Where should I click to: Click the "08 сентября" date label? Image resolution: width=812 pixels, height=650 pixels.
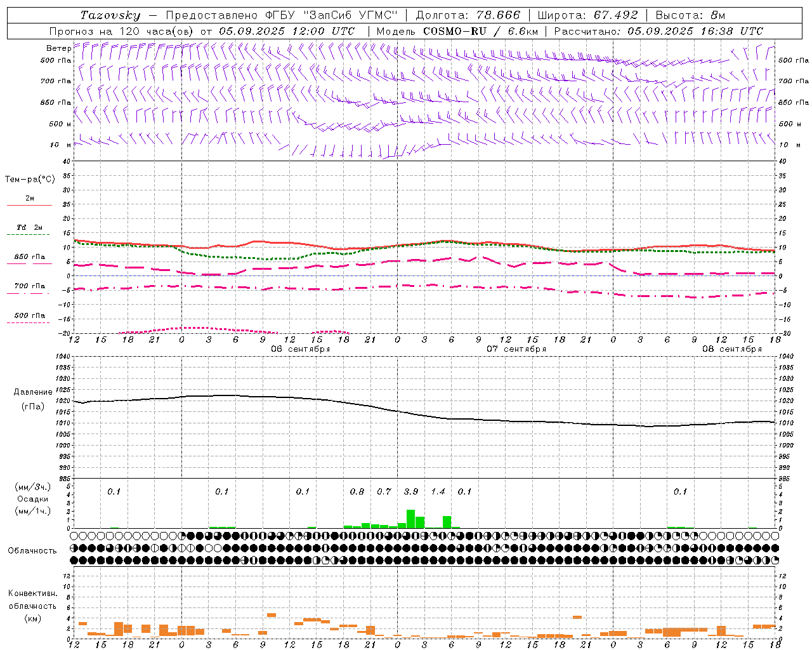732,349
